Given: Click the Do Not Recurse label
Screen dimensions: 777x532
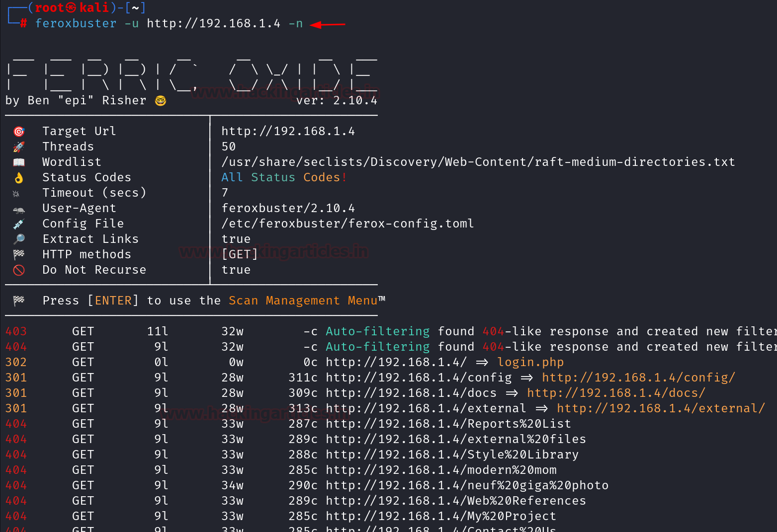Looking at the screenshot, I should point(94,270).
